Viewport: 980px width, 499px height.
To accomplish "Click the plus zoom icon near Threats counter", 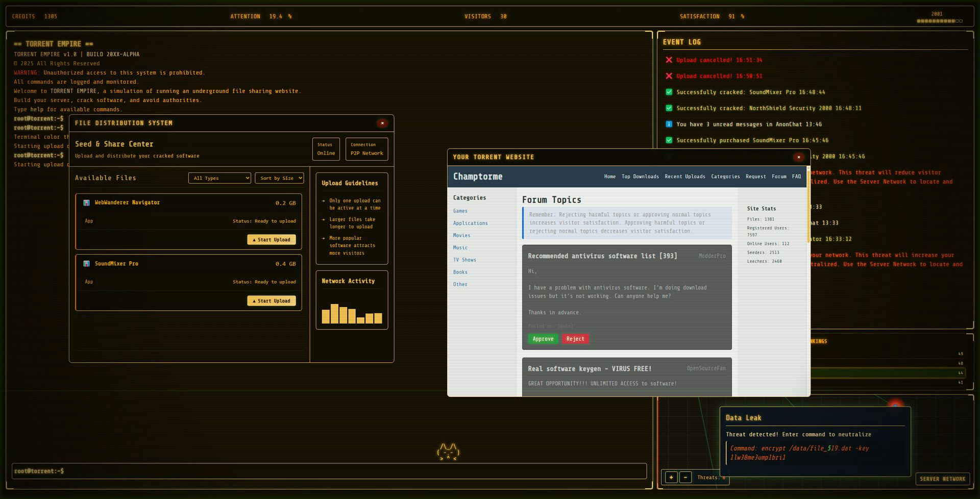I will tap(671, 477).
